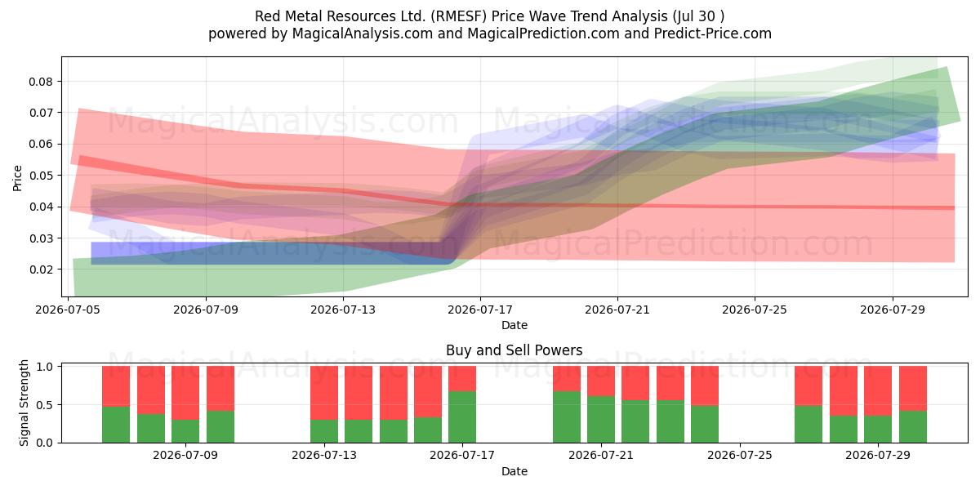Click the 2026-07-17 date tick on bar chart
The width and height of the screenshot is (980, 490).
[x=462, y=456]
